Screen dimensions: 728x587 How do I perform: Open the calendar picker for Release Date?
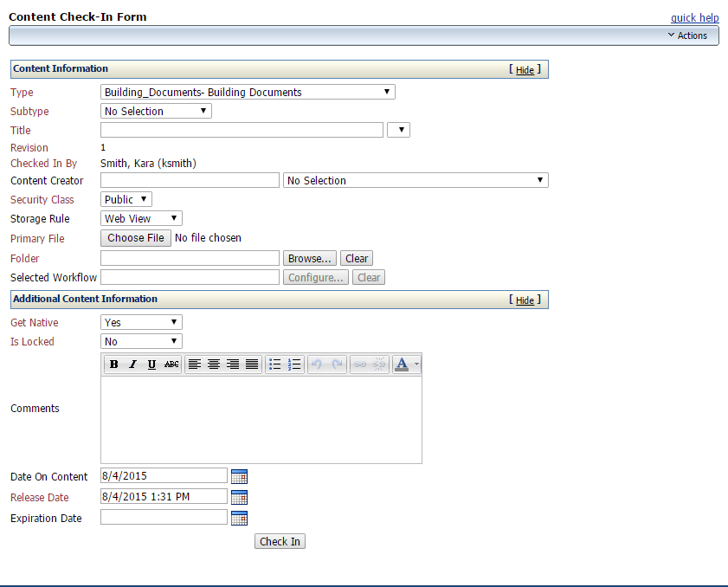tap(239, 496)
